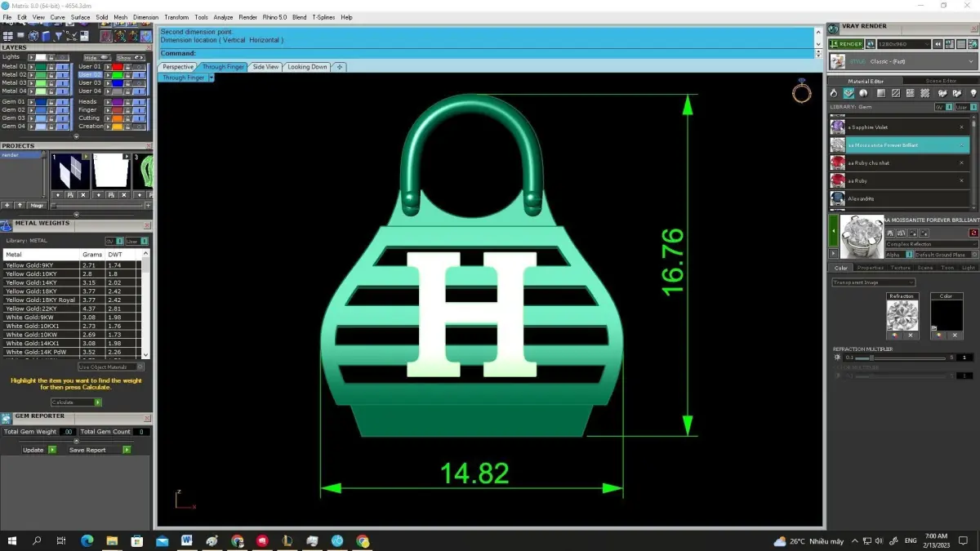The width and height of the screenshot is (980, 551).
Task: Open the Texture tab in material settings
Action: 900,268
